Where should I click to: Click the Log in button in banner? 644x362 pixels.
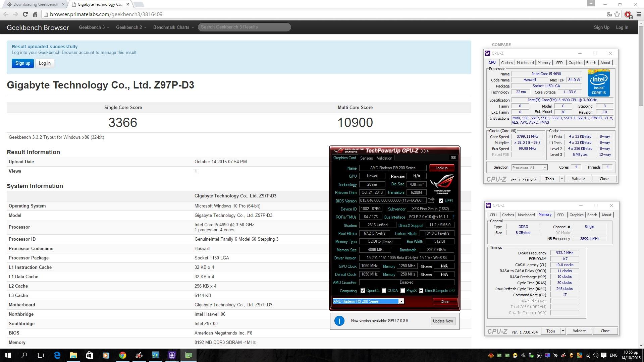45,63
